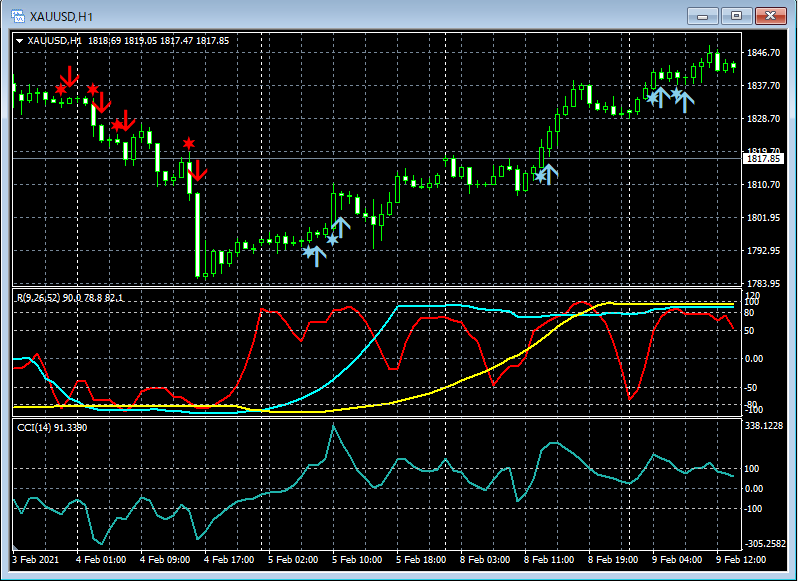Click price axis value 1801.95
Viewport: 799px width, 581px height.
click(763, 218)
